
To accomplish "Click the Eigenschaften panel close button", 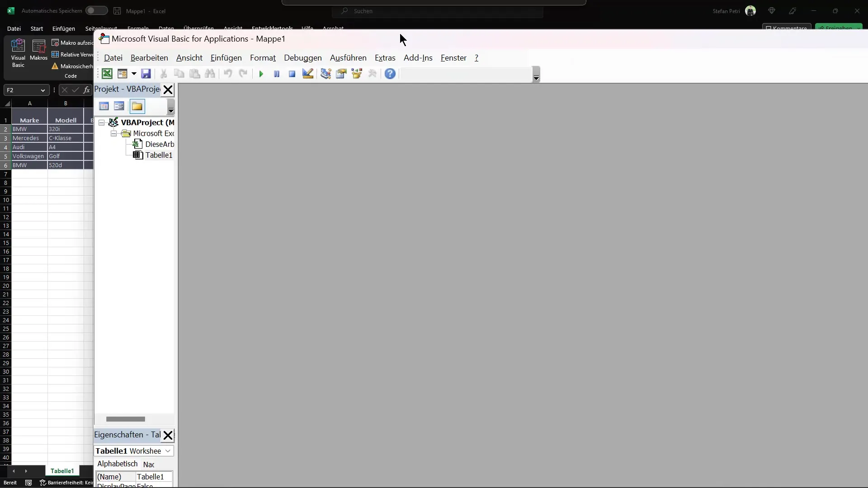I will (168, 435).
